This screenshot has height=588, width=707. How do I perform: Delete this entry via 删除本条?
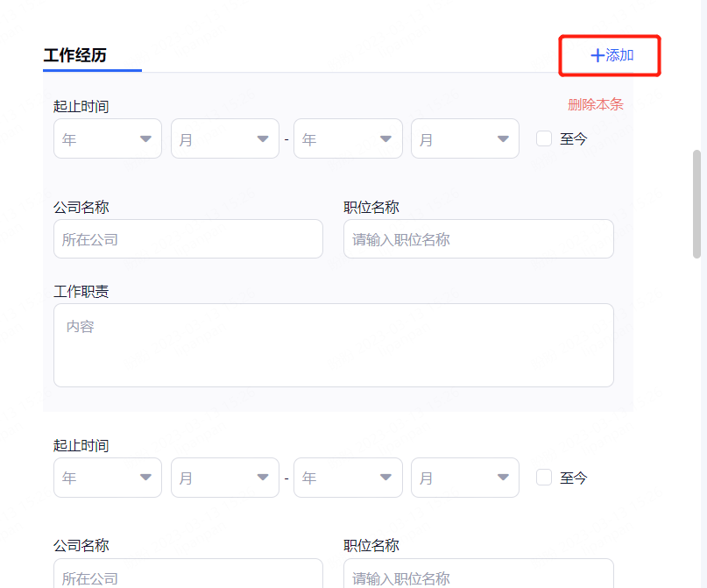pos(595,104)
